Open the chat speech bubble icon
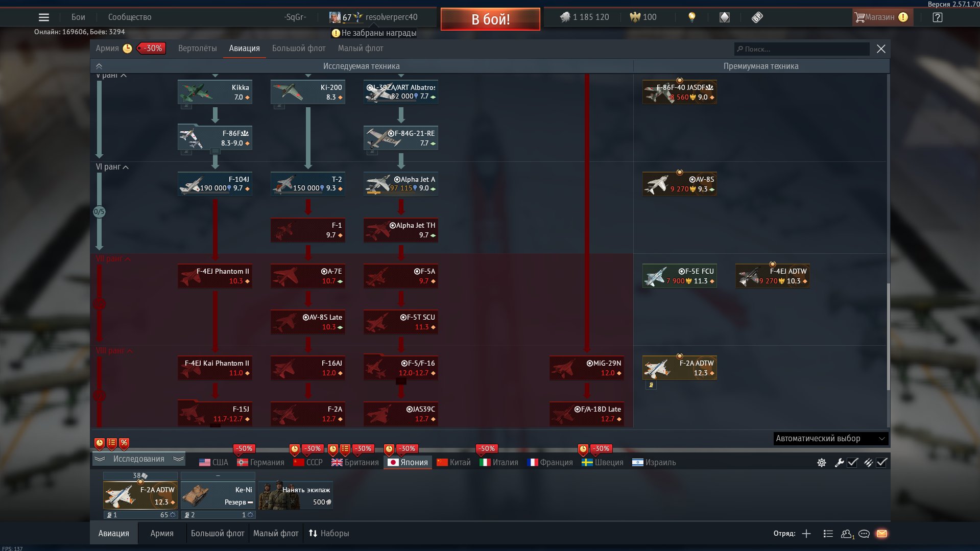Screen dimensions: 980x551 [x=864, y=534]
